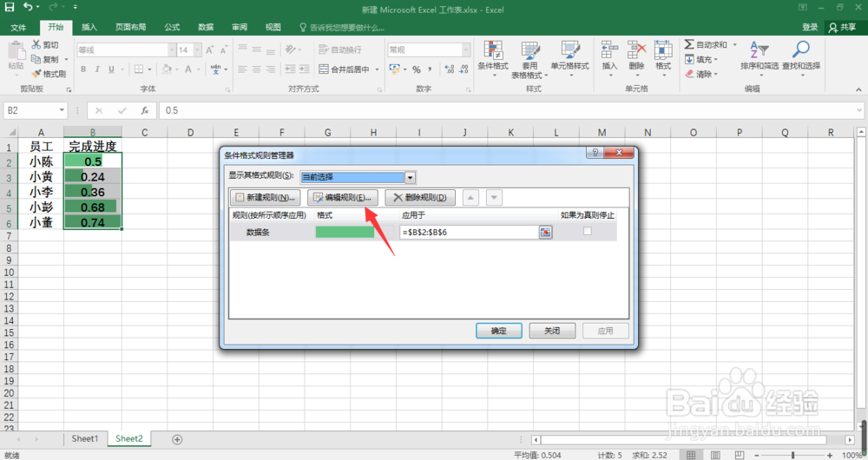Viewport: 868px width, 460px height.
Task: Add a new sheet with plus icon
Action: (177, 439)
